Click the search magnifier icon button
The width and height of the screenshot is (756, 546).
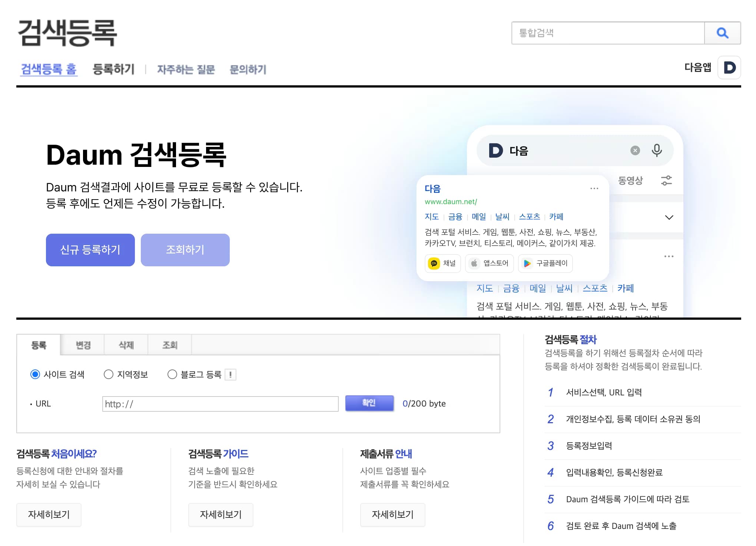click(722, 33)
